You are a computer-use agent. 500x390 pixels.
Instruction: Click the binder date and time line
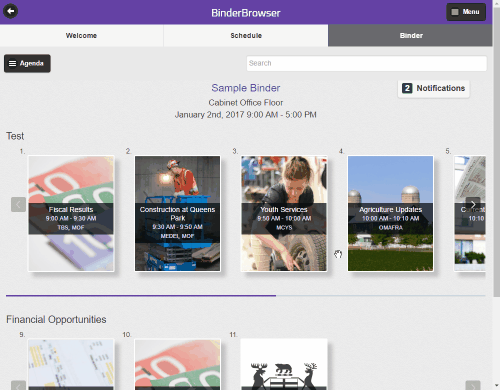point(246,115)
